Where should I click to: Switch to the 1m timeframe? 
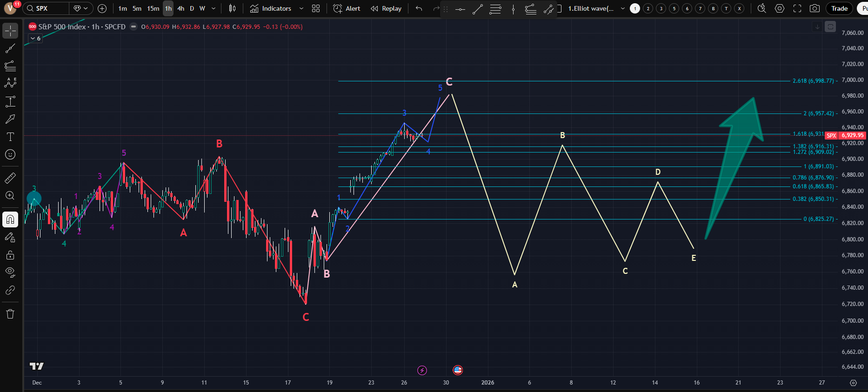[x=122, y=8]
